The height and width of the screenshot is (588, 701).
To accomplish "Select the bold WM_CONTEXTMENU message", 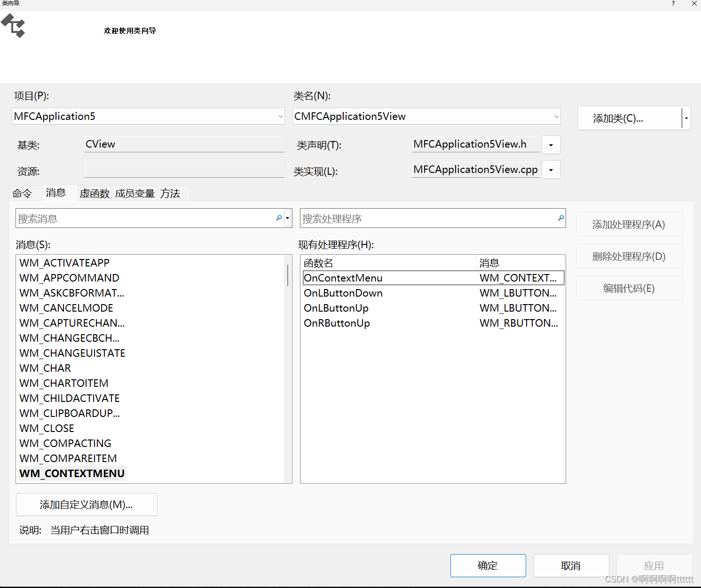I will click(x=72, y=473).
